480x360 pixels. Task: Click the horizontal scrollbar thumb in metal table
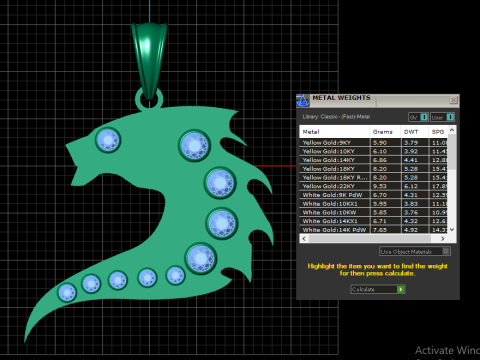(370, 238)
